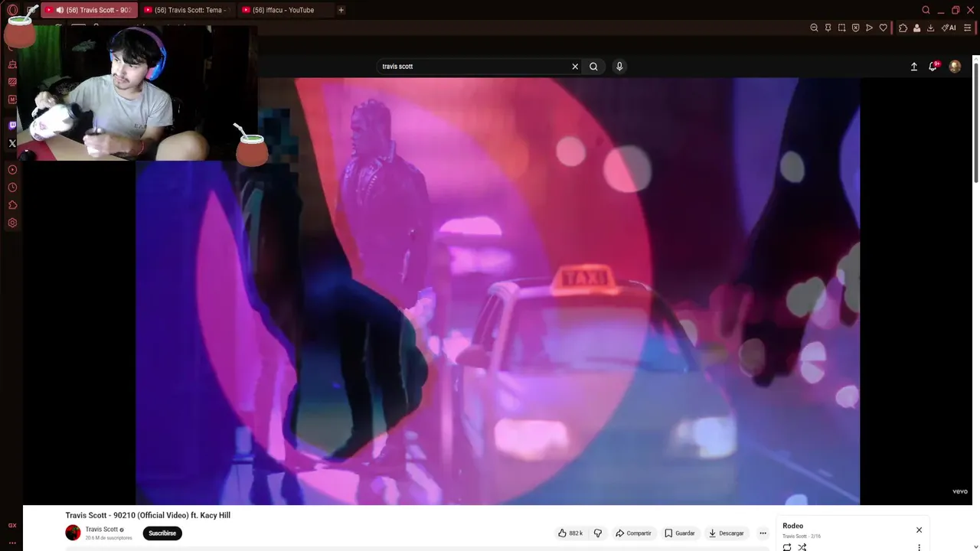Click the video title Travis Scott - 90210
This screenshot has height=551, width=980.
[148, 515]
